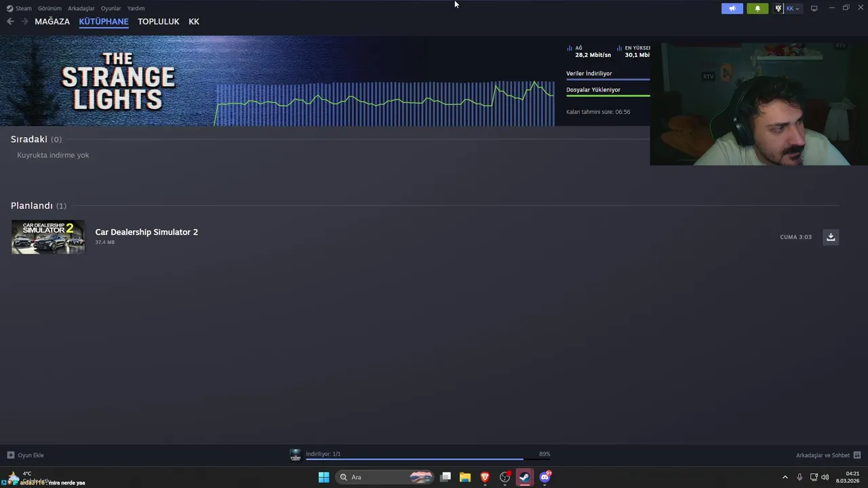Go to the MAĞAZA tab

(x=52, y=21)
